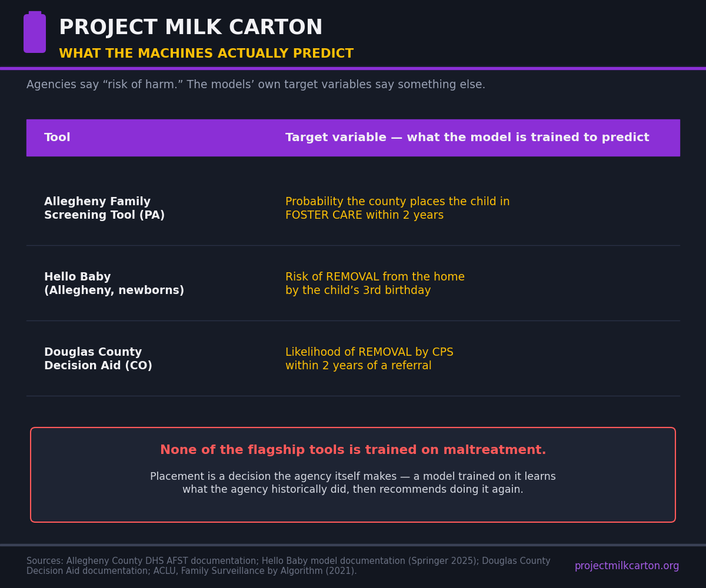Click the Agencies say risk of harm intro
Image resolution: width=706 pixels, height=588 pixels.
[256, 85]
